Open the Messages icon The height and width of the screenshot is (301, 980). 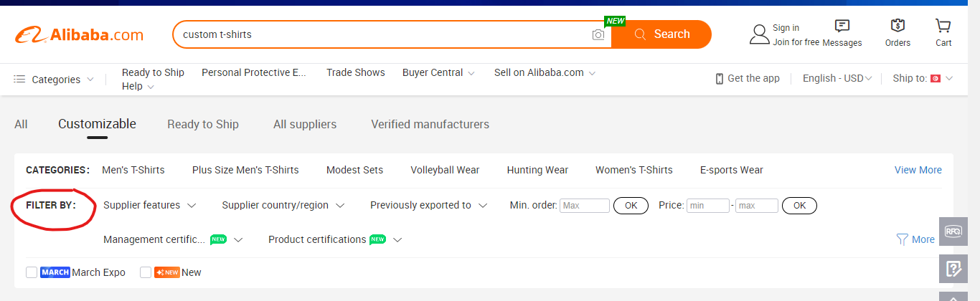[842, 26]
